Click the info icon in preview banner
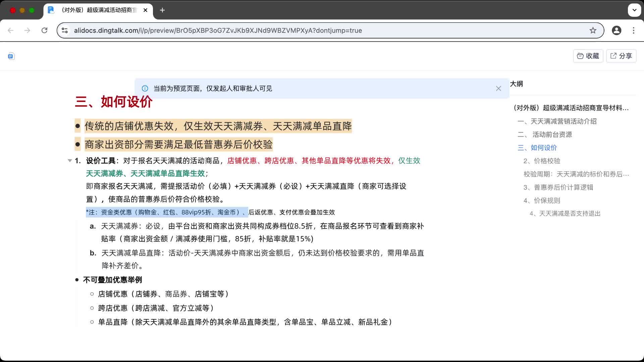Image resolution: width=644 pixels, height=362 pixels. 145,88
